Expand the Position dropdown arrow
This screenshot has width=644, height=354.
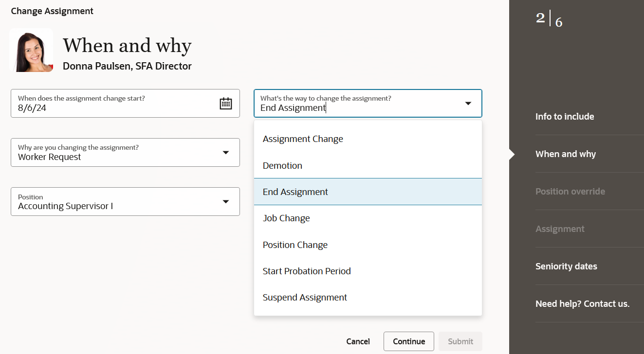pos(226,201)
